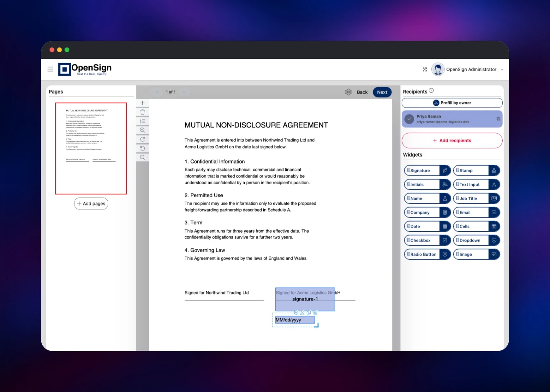
Task: Go to the previous page with up chevron
Action: click(x=157, y=92)
